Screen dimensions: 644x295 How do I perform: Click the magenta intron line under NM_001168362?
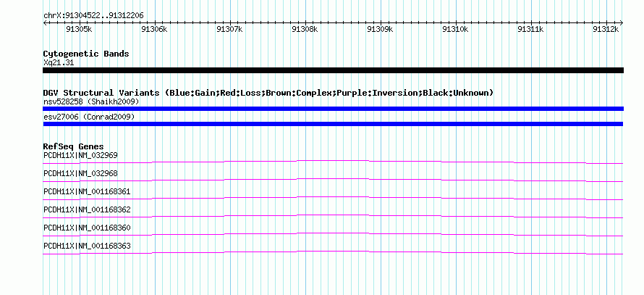(333, 215)
